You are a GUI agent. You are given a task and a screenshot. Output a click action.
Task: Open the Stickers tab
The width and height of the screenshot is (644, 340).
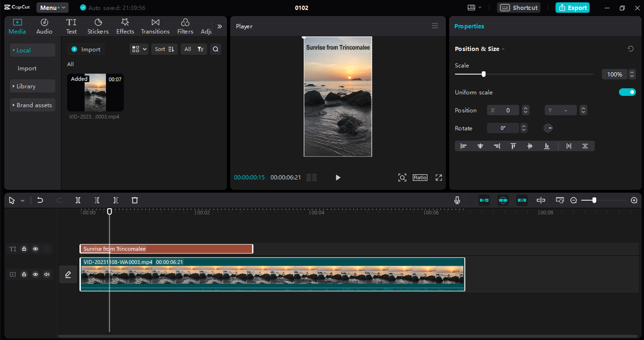(x=98, y=27)
